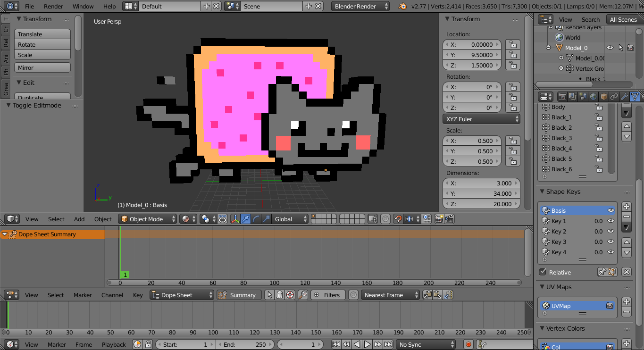Click the Mirror button
The image size is (644, 350).
(42, 67)
